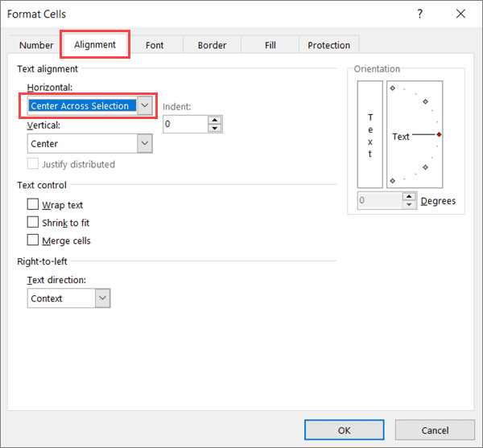The width and height of the screenshot is (483, 448).
Task: Select vertical Text orientation box
Action: click(x=370, y=134)
